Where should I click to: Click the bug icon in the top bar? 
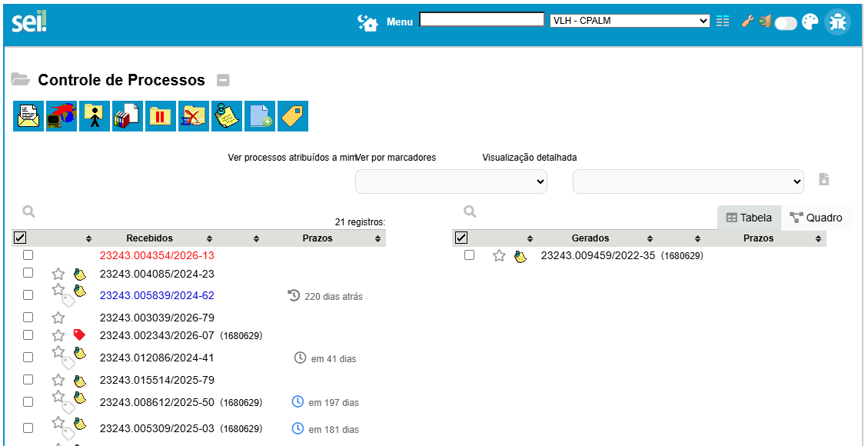pyautogui.click(x=837, y=22)
